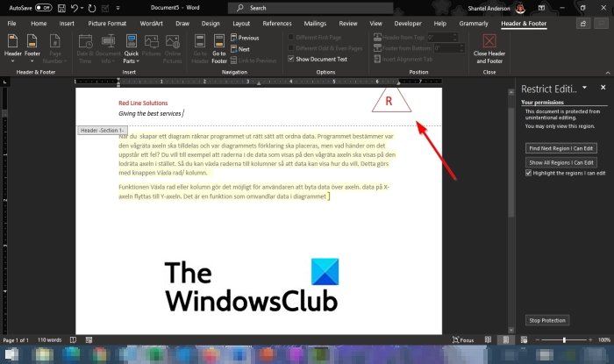
Task: Click Find Next Region I Can Edit
Action: click(560, 148)
